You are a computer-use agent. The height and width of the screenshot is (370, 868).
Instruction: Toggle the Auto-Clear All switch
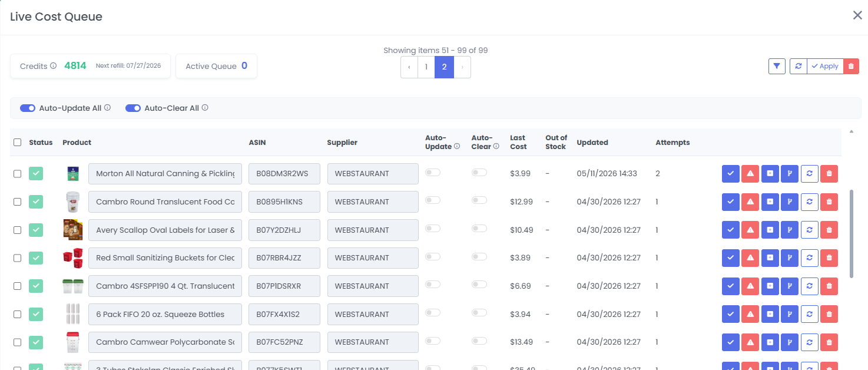pos(133,108)
